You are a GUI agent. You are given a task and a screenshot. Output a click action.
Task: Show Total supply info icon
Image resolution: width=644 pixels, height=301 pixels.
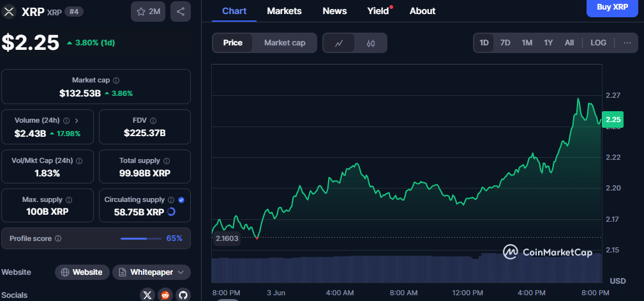[167, 161]
